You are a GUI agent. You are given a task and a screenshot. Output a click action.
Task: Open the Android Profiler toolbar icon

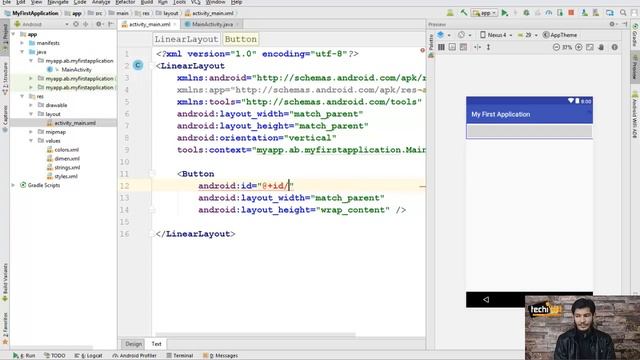549,13
